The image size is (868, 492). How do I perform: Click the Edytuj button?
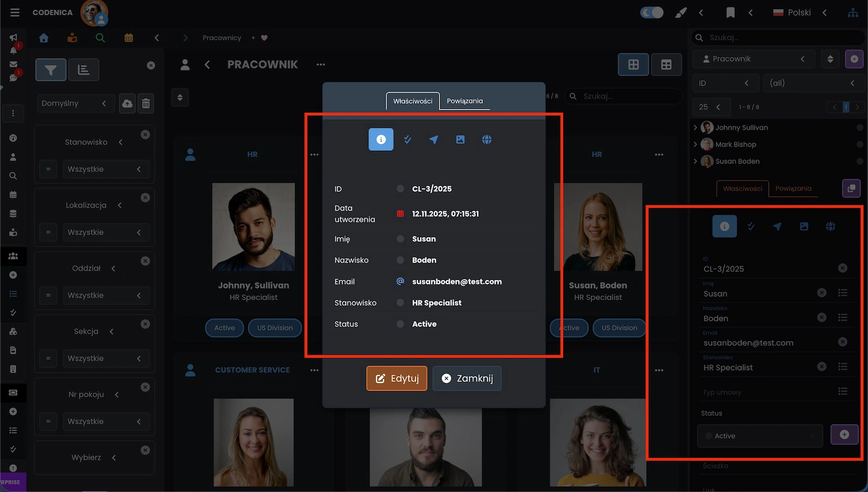pos(397,378)
